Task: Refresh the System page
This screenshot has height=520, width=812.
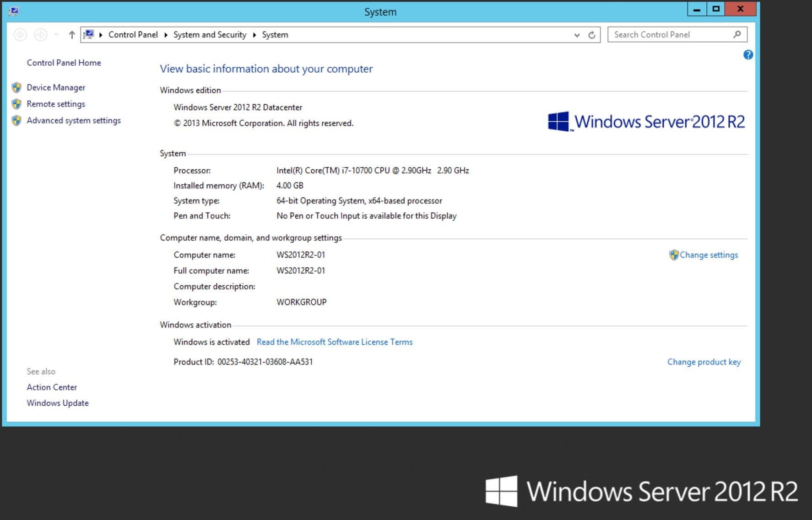Action: tap(592, 35)
